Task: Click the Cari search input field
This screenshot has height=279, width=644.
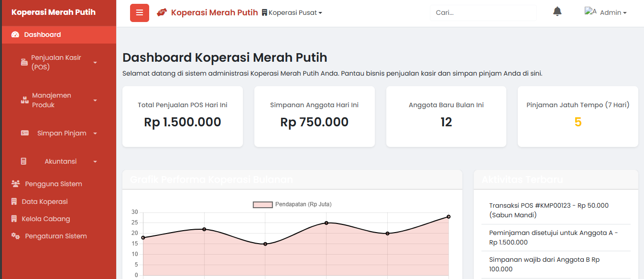Action: (x=483, y=13)
